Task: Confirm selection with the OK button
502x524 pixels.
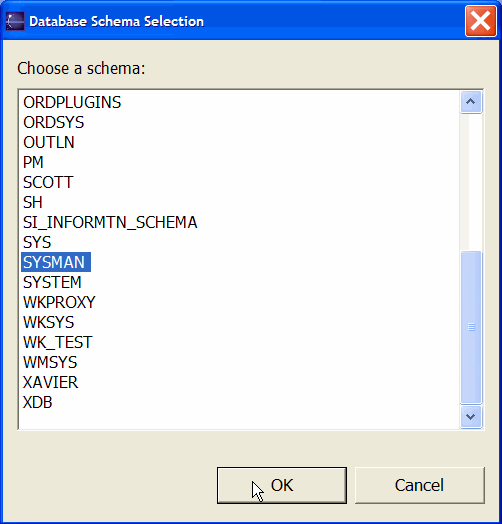Action: coord(282,485)
